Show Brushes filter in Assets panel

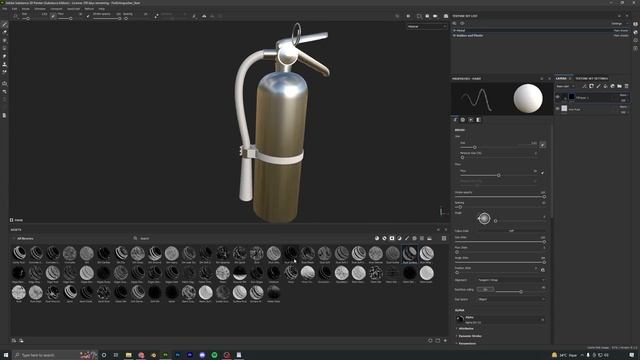coord(407,238)
